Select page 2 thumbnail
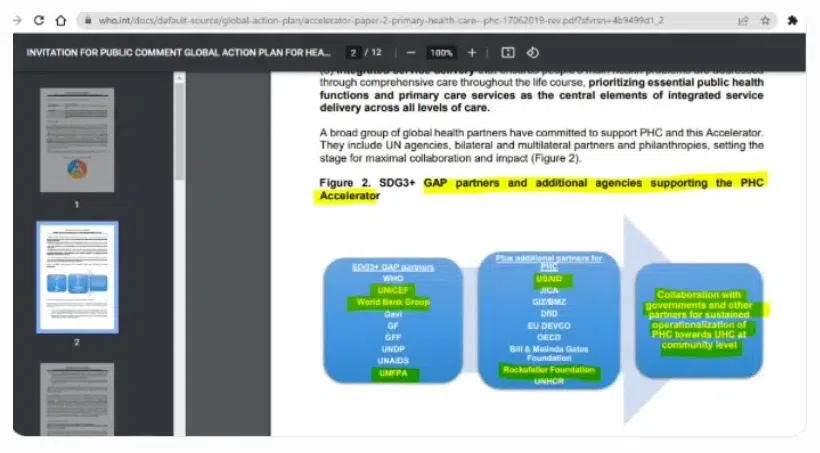The height and width of the screenshot is (453, 820). pos(77,277)
